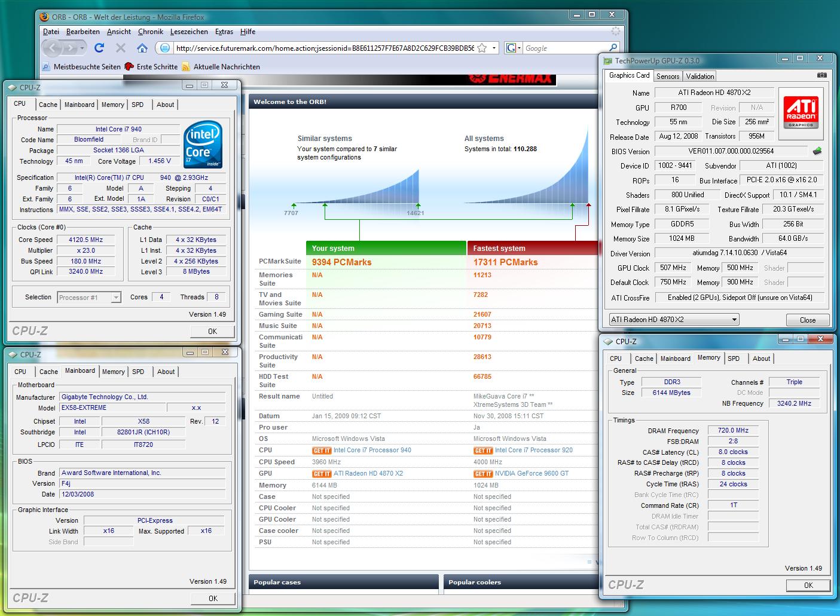This screenshot has height=616, width=840.
Task: Click GPU-Z BIOS save chip icon
Action: click(817, 151)
